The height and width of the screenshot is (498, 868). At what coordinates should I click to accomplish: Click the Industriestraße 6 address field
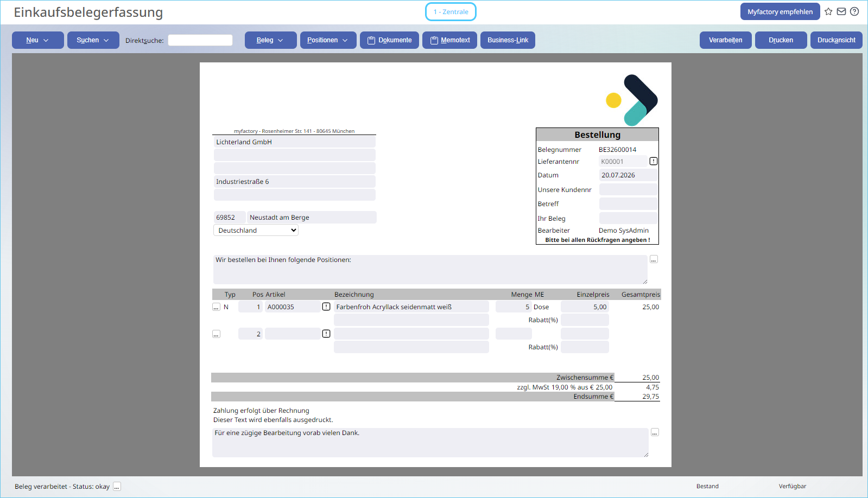click(x=295, y=181)
